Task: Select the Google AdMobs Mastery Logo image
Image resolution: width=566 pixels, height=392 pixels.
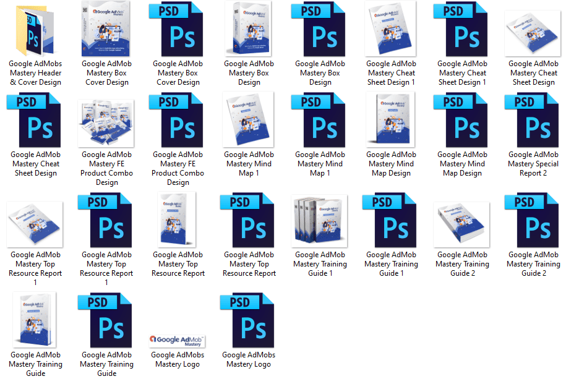Action: [x=177, y=341]
